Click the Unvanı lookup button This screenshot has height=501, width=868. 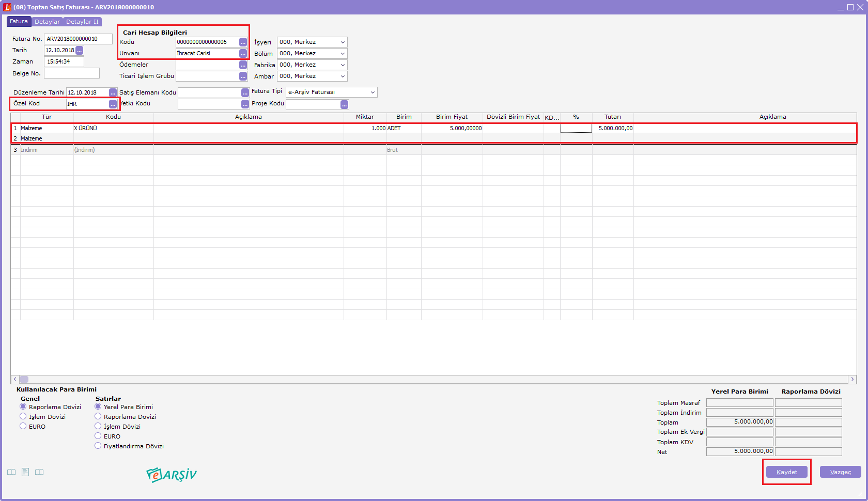[243, 54]
